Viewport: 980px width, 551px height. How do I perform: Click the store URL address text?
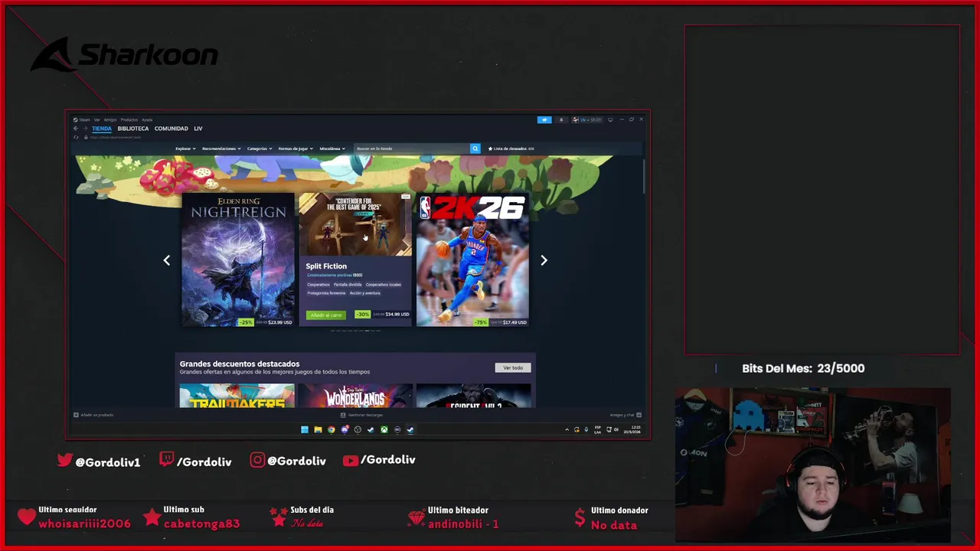115,137
